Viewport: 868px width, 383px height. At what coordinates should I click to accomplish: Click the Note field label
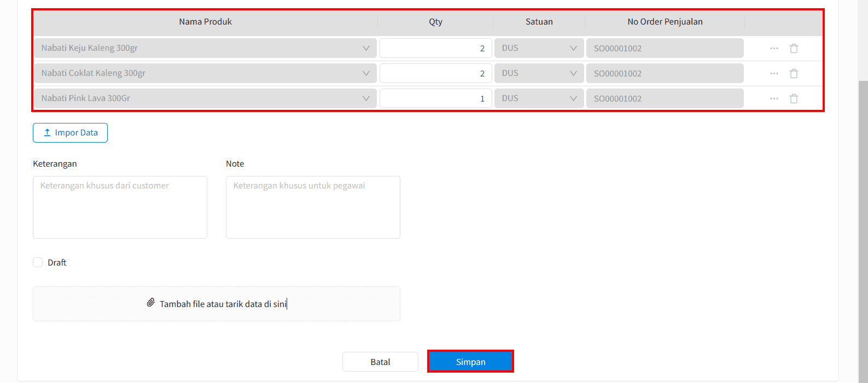coord(235,164)
